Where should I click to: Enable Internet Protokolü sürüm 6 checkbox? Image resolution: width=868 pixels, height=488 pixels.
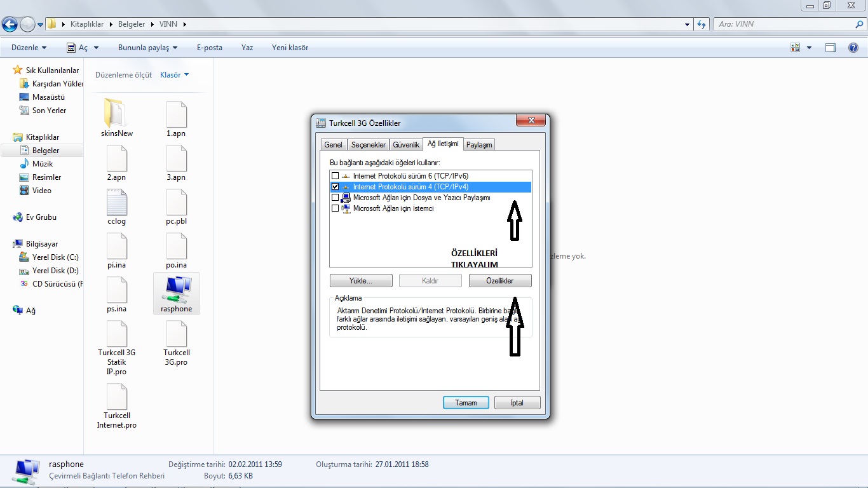click(336, 175)
